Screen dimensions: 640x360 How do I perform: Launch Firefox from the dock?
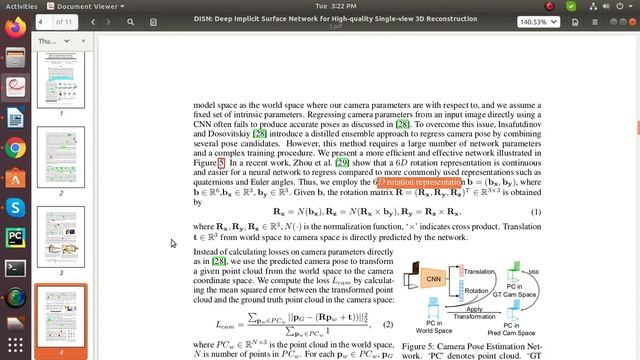point(16,27)
